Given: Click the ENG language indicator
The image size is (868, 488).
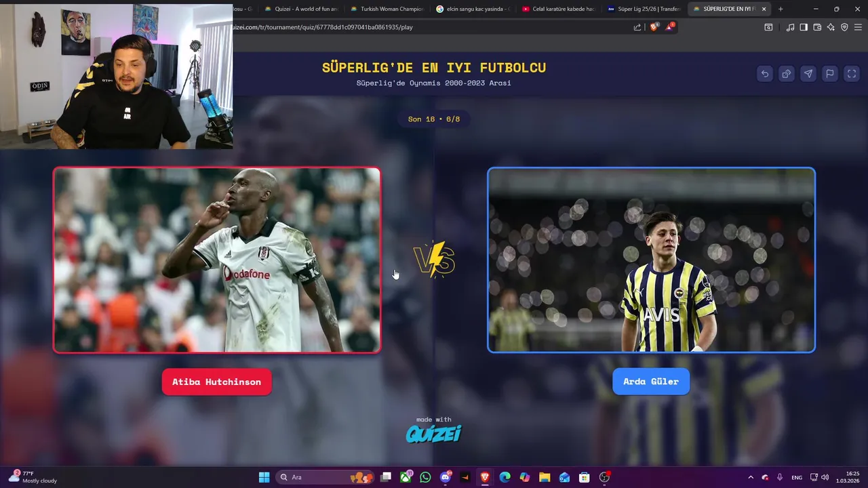Looking at the screenshot, I should [797, 477].
